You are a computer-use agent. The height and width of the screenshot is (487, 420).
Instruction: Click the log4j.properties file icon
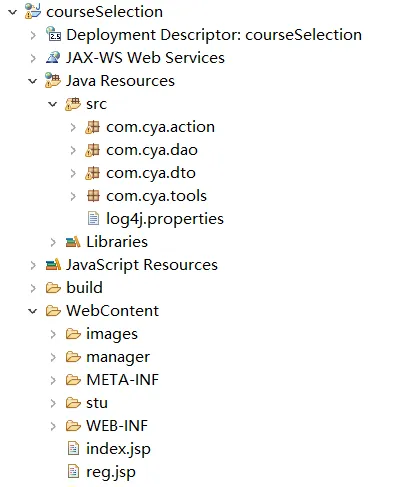[93, 219]
